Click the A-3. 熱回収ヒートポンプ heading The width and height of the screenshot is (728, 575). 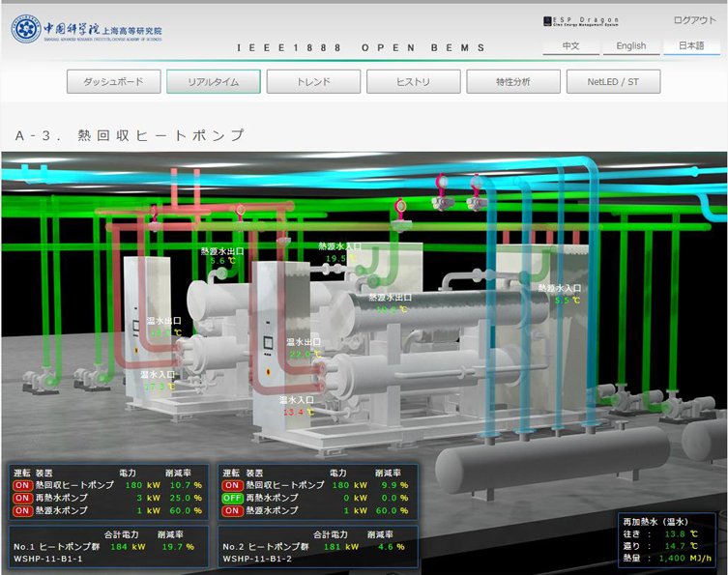point(130,135)
